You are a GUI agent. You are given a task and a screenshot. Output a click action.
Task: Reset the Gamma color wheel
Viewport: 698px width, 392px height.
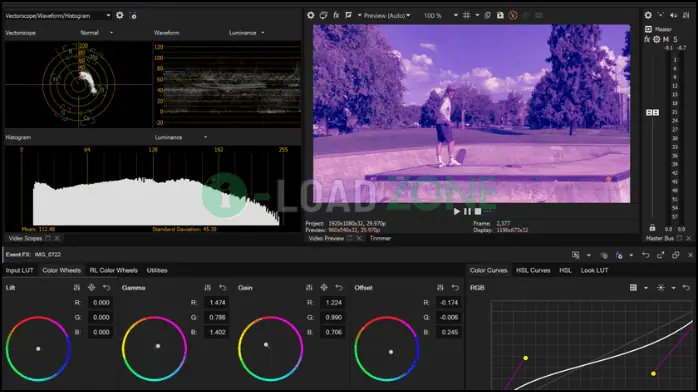point(223,287)
